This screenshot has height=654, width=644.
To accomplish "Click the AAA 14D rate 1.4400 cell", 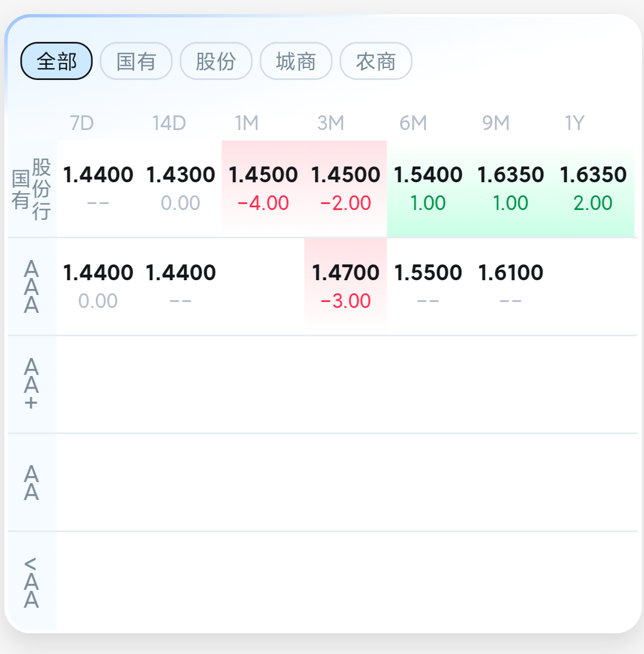I will [x=181, y=286].
